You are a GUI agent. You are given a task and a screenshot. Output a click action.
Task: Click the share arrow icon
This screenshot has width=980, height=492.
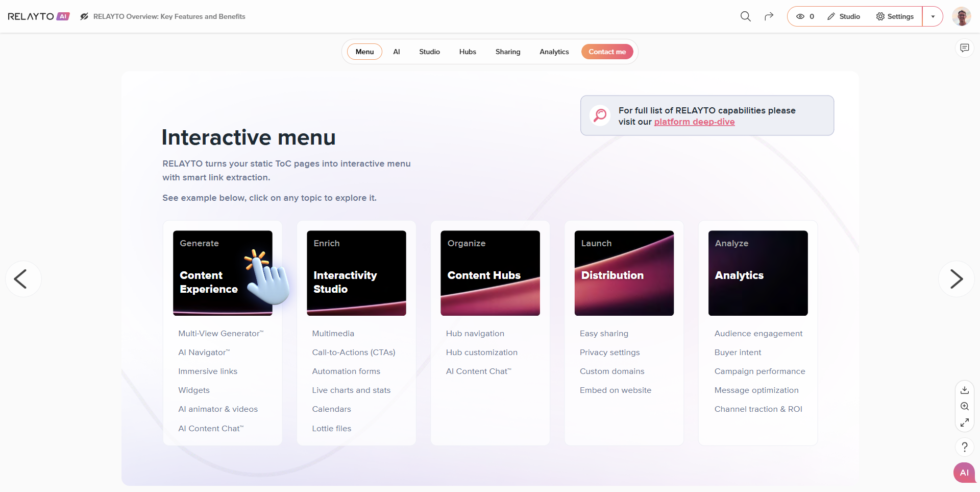[769, 16]
